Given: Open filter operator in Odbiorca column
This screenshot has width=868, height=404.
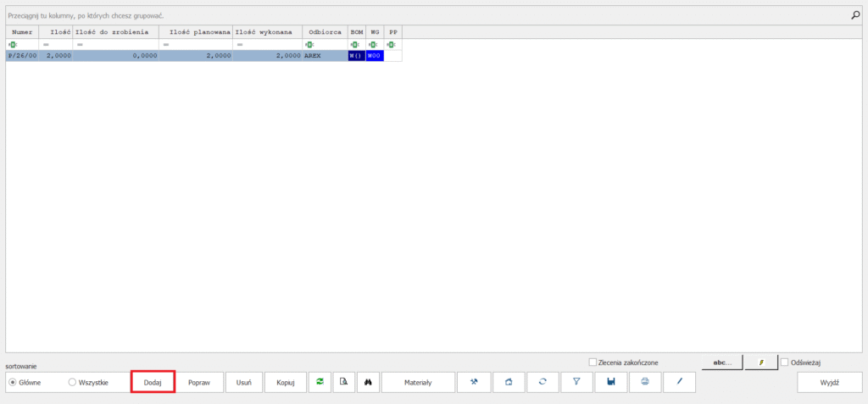Looking at the screenshot, I should (309, 44).
